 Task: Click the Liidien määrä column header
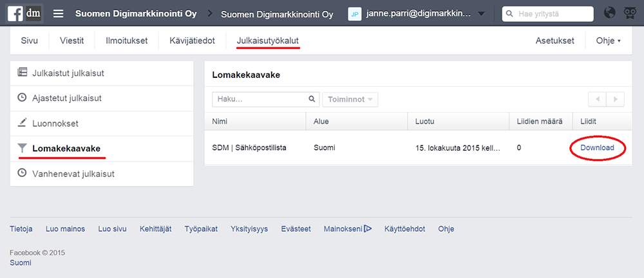click(541, 122)
